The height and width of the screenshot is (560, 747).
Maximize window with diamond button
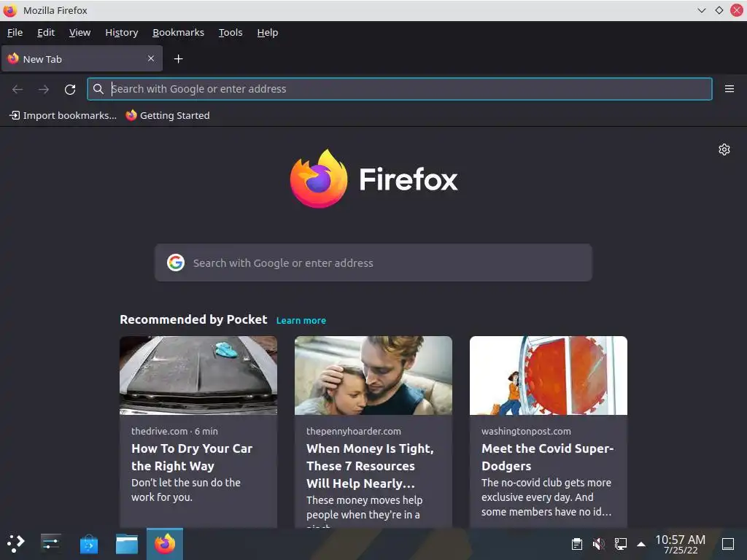click(719, 10)
